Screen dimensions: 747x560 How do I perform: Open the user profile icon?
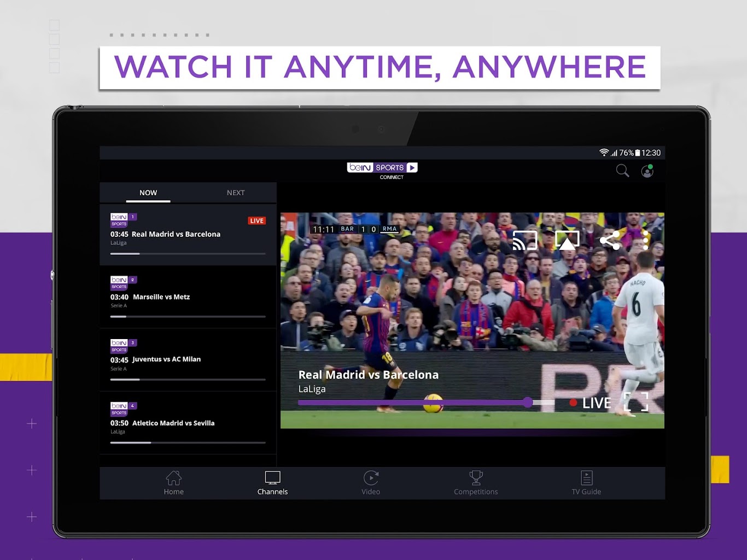[x=647, y=171]
